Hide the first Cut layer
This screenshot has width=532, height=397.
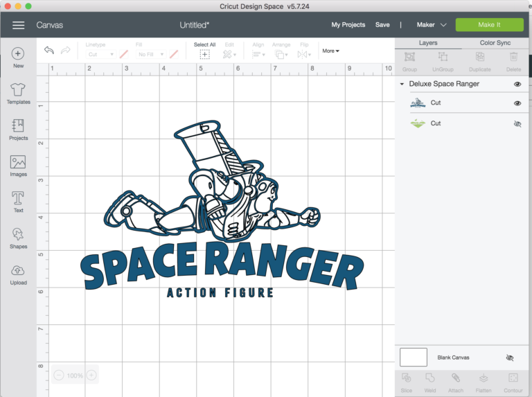click(x=517, y=103)
